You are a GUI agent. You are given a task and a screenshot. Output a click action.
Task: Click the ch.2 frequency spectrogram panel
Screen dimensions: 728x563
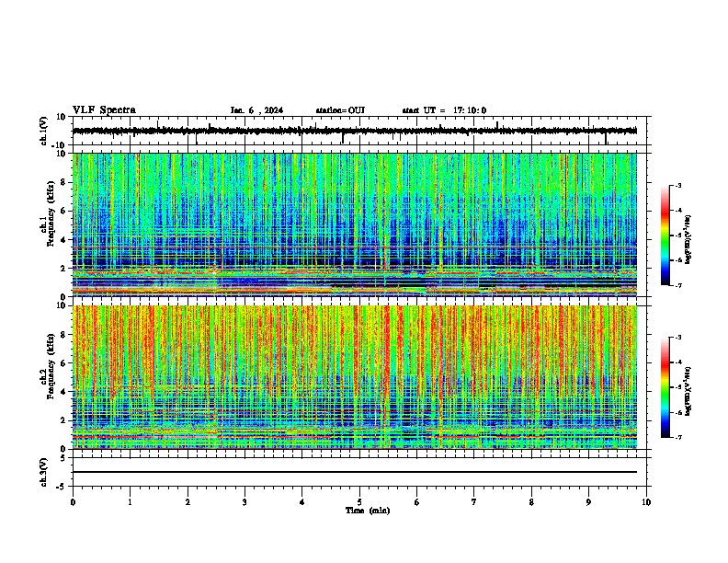tap(355, 377)
